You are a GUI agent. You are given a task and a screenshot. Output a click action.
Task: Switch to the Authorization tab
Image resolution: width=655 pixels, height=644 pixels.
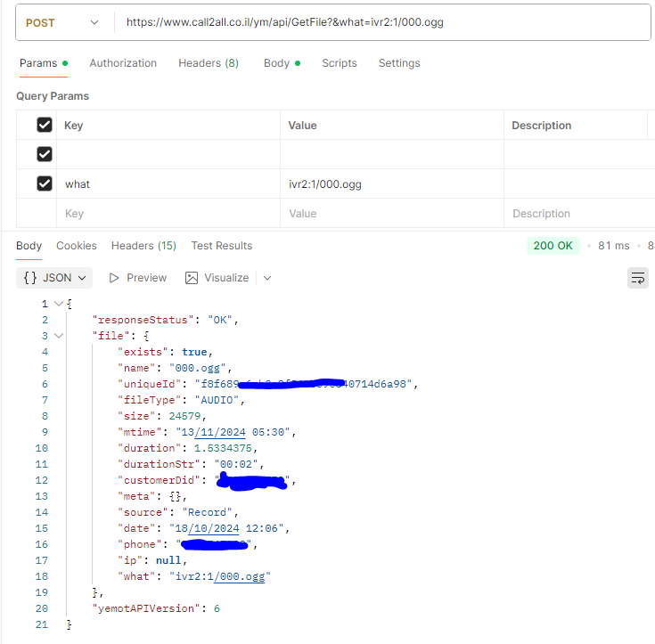(123, 63)
